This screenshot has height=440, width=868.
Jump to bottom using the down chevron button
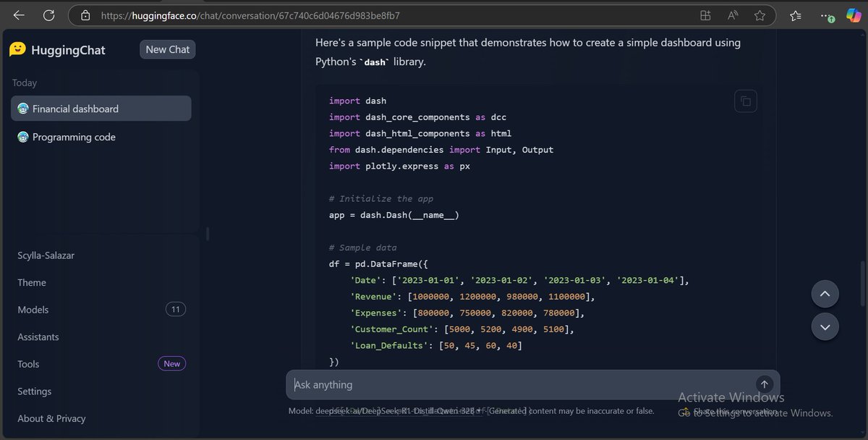tap(825, 327)
